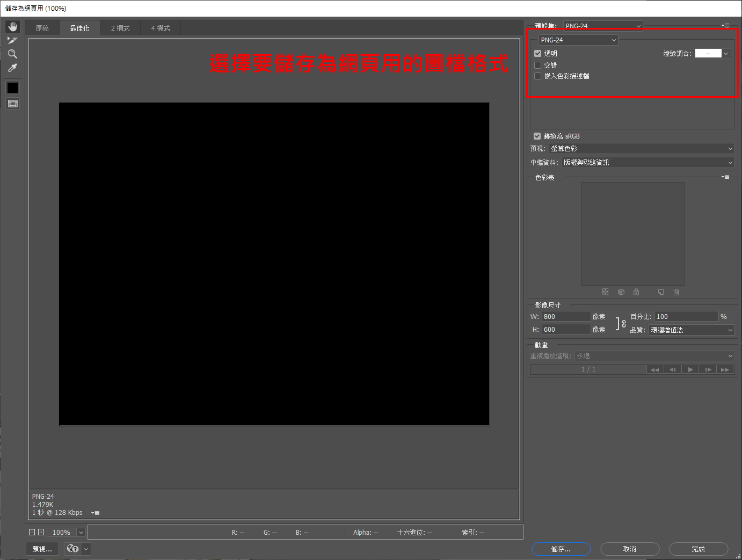Screen dimensions: 742x560
Task: Switch to the 原稿 original tab
Action: pyautogui.click(x=42, y=28)
